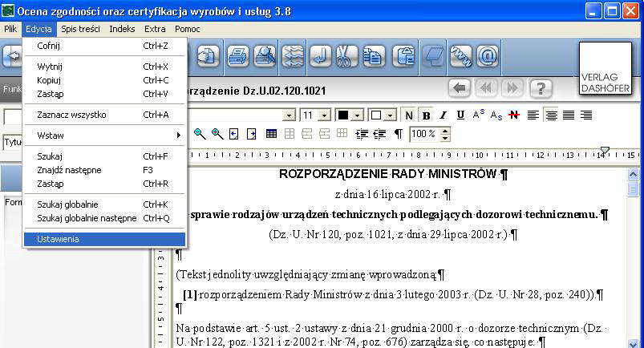This screenshot has width=644, height=348.
Task: Open the Plik menu
Action: (x=10, y=29)
